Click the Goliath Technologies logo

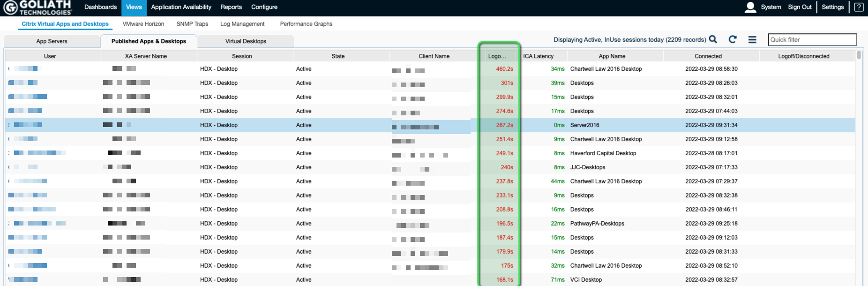point(37,8)
